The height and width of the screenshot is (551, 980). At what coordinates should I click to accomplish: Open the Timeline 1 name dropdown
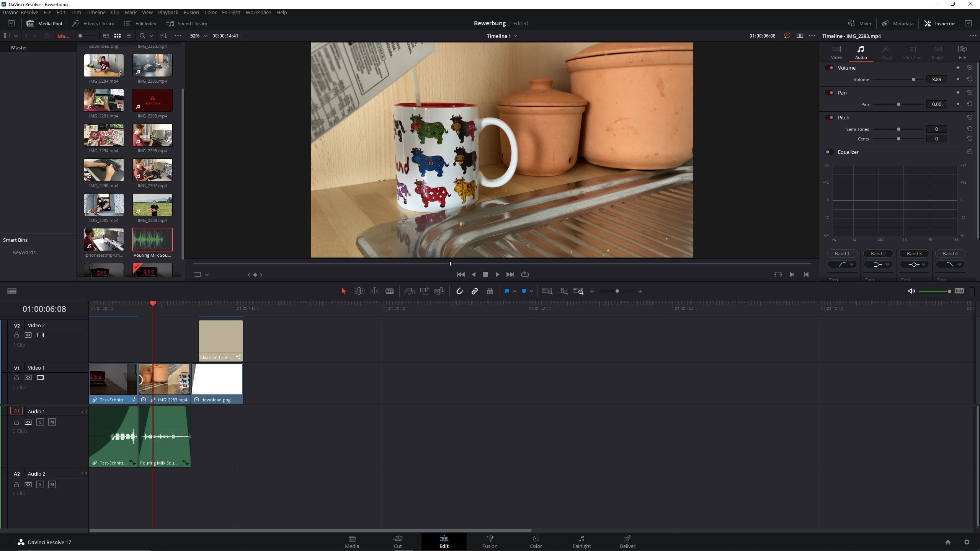tap(502, 36)
